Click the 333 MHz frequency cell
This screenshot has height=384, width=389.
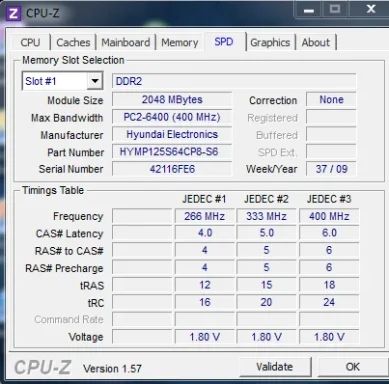point(267,216)
